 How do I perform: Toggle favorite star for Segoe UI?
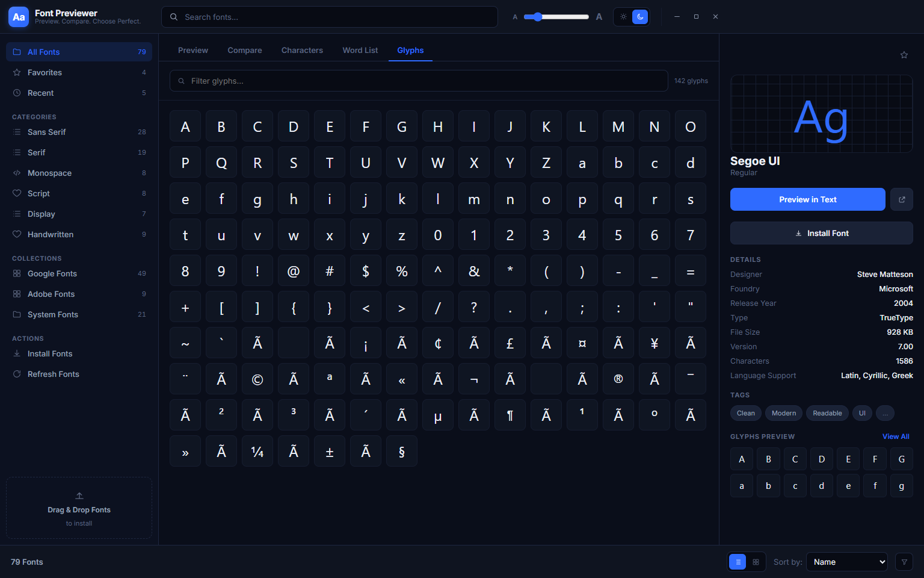[x=904, y=55]
